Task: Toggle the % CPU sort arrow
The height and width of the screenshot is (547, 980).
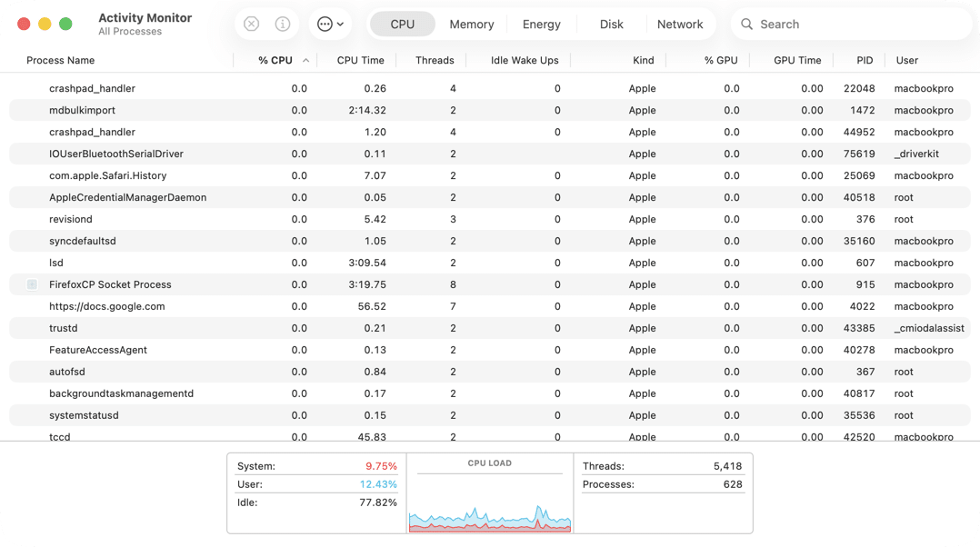Action: [x=305, y=61]
